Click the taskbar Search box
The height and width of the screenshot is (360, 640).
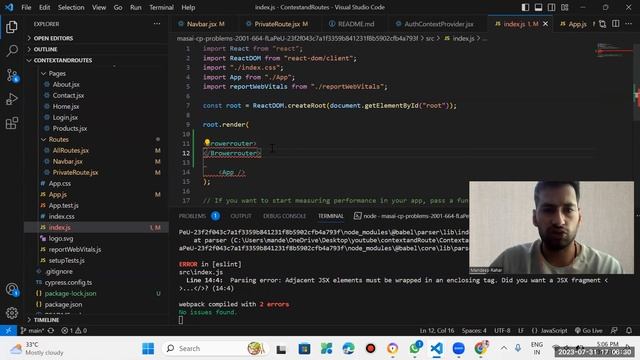(x=214, y=349)
